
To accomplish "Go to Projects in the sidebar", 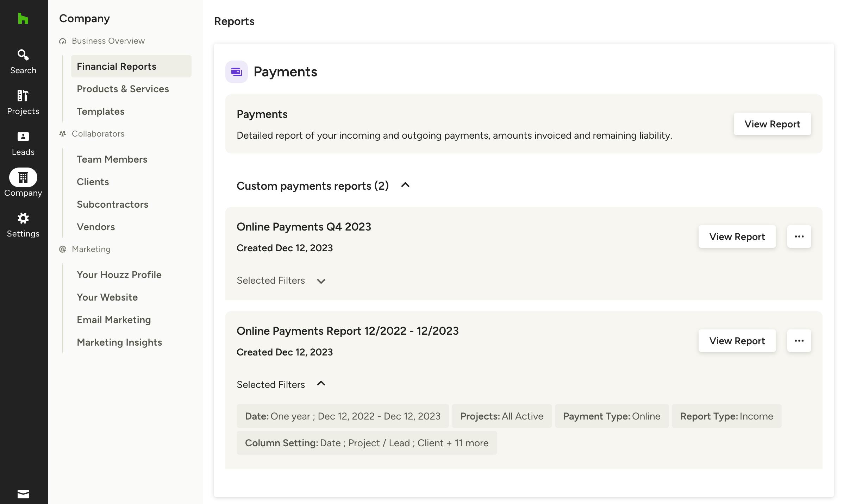I will pos(23,102).
